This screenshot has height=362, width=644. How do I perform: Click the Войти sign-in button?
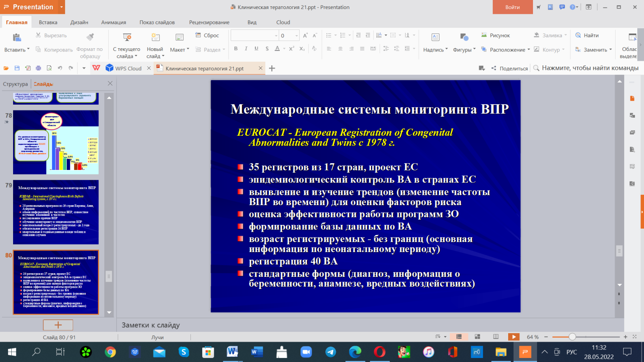coord(513,7)
